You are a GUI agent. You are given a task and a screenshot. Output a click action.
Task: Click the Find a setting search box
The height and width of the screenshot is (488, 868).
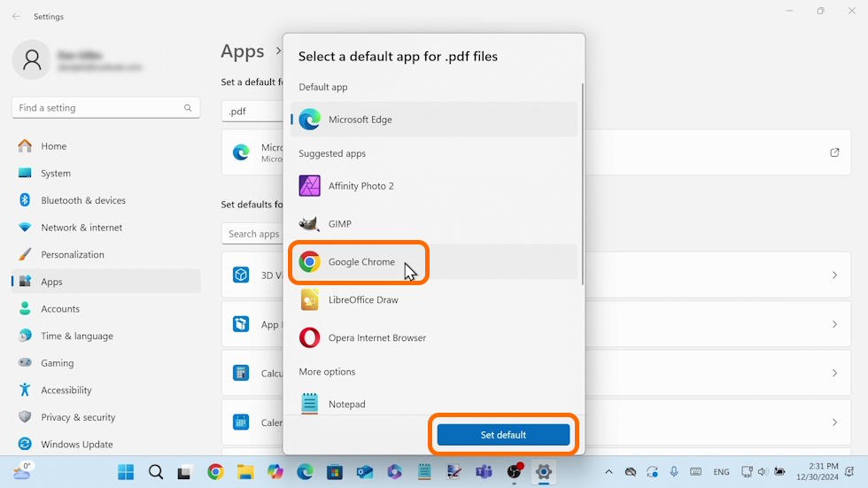click(105, 108)
